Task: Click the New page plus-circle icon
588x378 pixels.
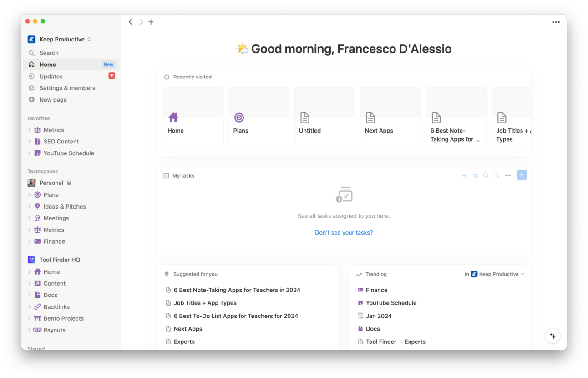Action: [x=31, y=100]
